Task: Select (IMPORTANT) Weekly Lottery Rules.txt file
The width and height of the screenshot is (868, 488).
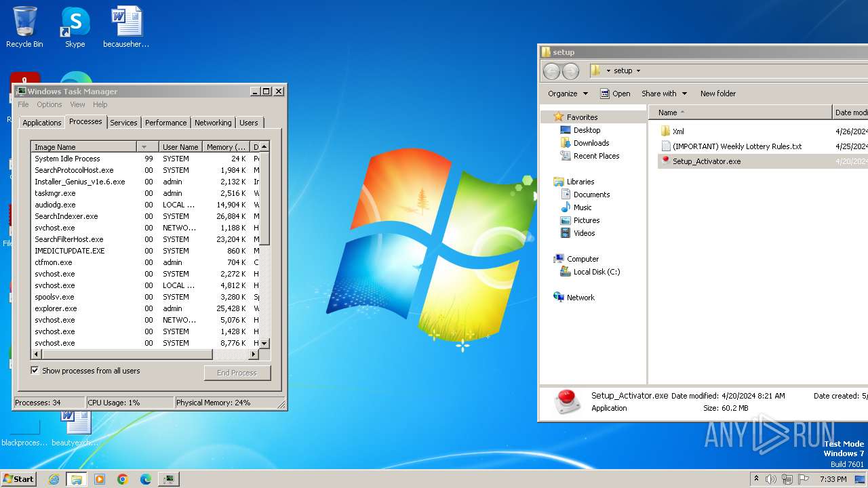Action: [x=737, y=146]
